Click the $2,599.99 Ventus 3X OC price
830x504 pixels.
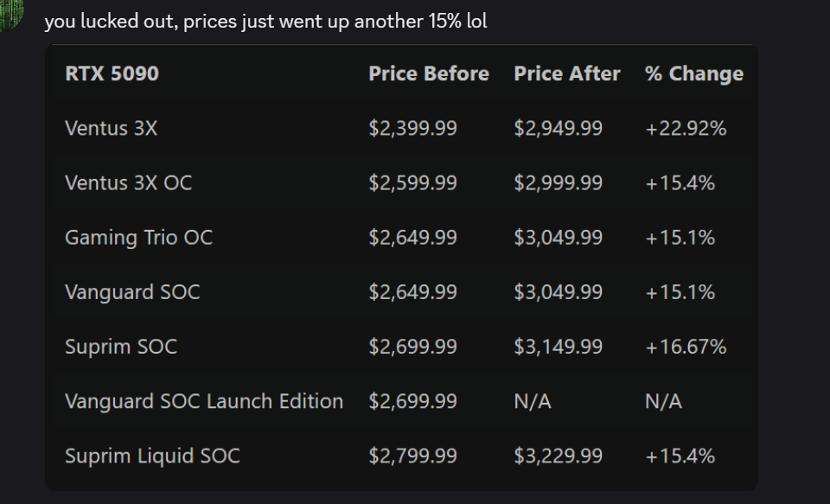(x=412, y=183)
